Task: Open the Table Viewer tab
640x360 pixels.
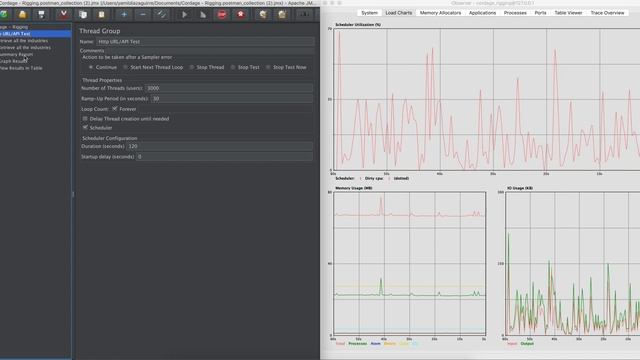Action: (568, 13)
